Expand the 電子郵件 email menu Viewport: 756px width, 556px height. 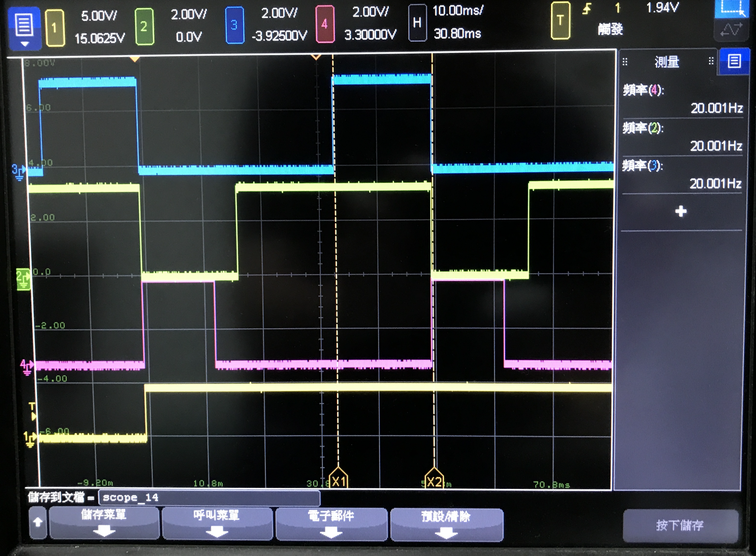331,524
